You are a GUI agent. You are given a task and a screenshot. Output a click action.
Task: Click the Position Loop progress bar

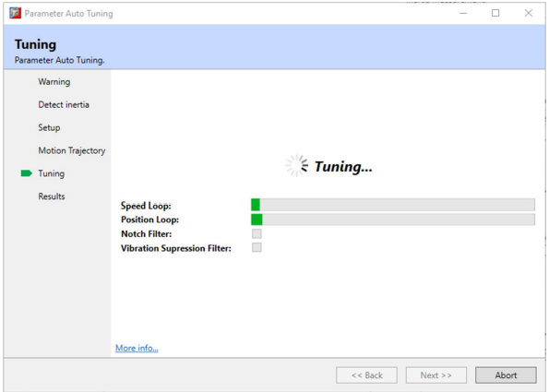click(x=393, y=220)
